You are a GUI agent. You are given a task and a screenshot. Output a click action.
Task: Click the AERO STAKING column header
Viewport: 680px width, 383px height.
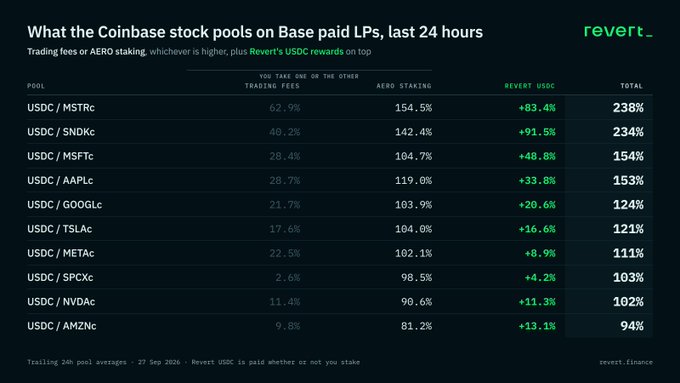coord(404,86)
